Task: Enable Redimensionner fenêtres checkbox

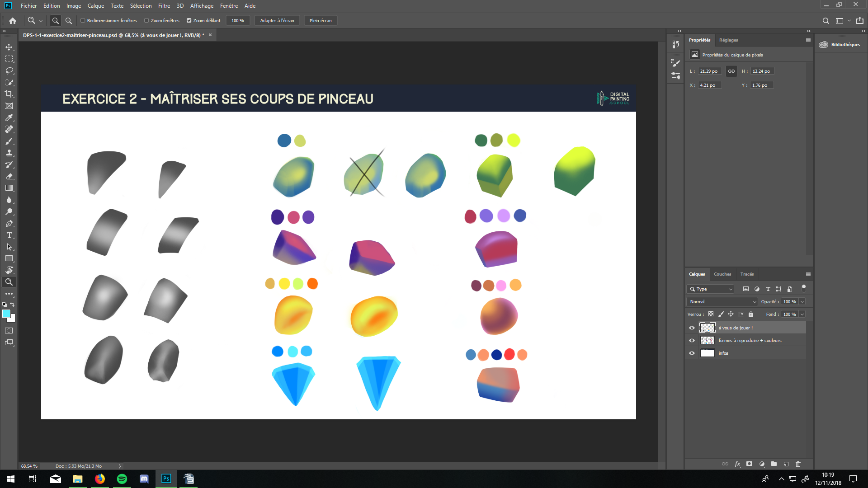Action: [x=83, y=20]
